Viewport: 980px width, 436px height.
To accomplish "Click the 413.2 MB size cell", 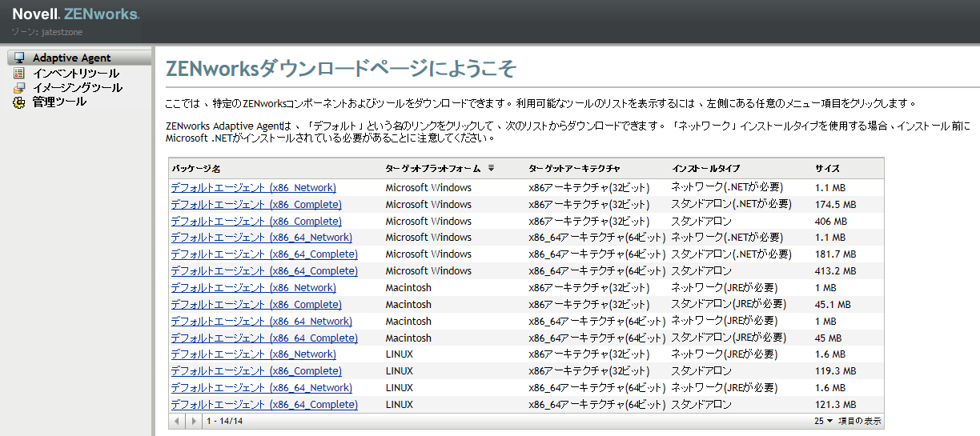I will pos(835,271).
